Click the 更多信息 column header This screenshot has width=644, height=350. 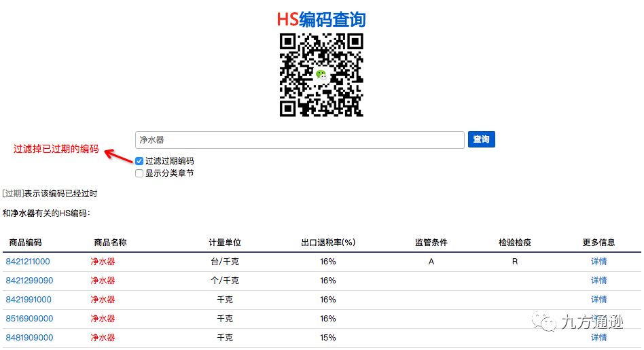pyautogui.click(x=598, y=243)
